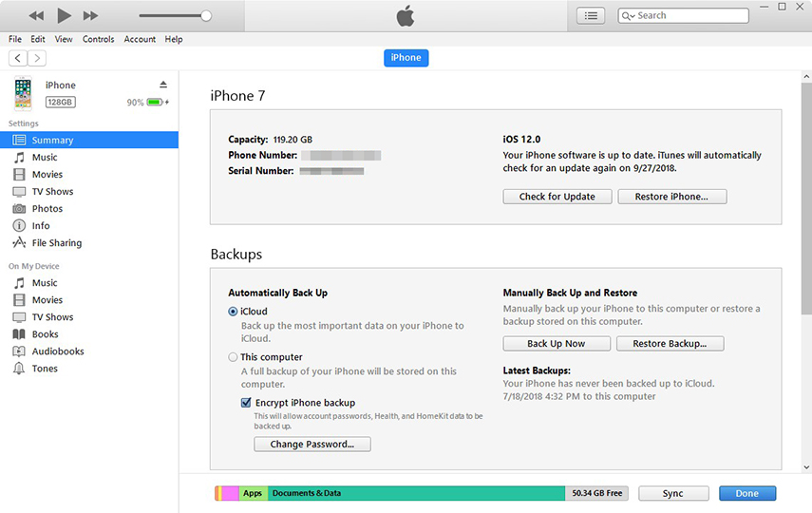Screen dimensions: 812x513
Task: Go forward with the right arrow button
Action: click(x=37, y=58)
